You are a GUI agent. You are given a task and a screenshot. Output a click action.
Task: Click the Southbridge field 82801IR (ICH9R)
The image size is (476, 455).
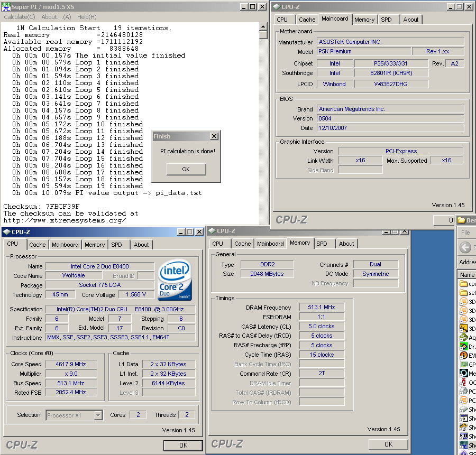point(391,73)
